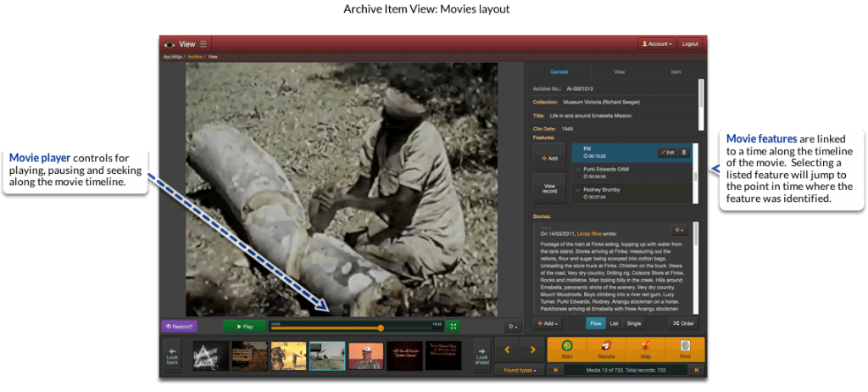Go to Archive in the breadcrumb
868x392 pixels.
[195, 57]
